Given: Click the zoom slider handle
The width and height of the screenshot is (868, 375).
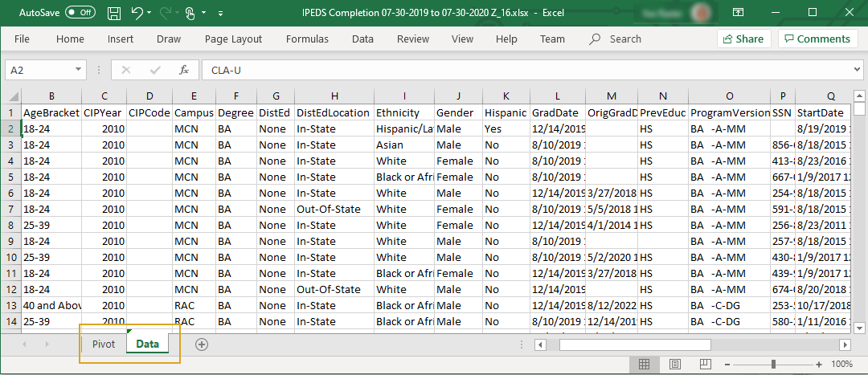Looking at the screenshot, I should (772, 365).
